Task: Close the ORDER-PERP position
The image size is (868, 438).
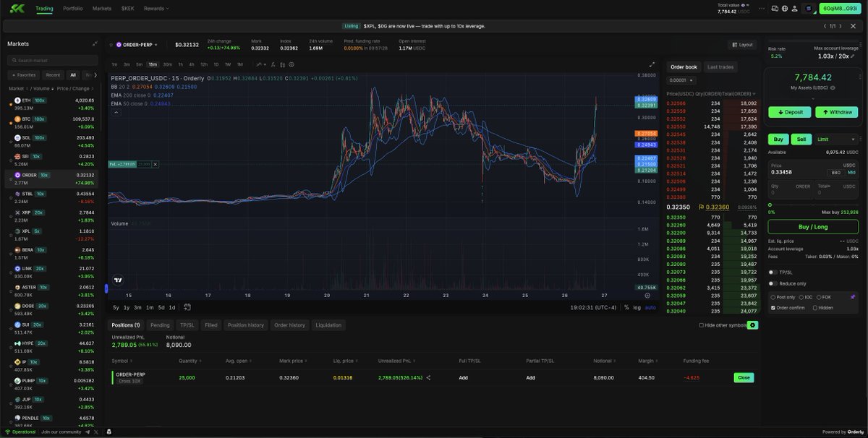Action: (x=743, y=377)
